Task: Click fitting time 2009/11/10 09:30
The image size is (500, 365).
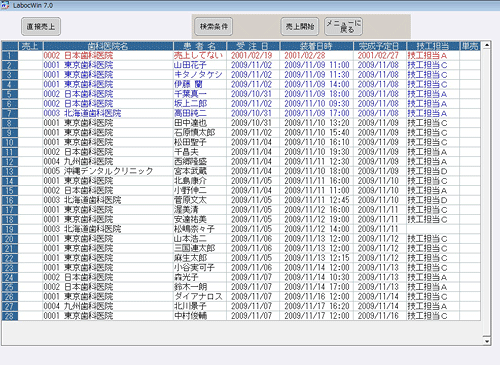Action: click(x=317, y=104)
